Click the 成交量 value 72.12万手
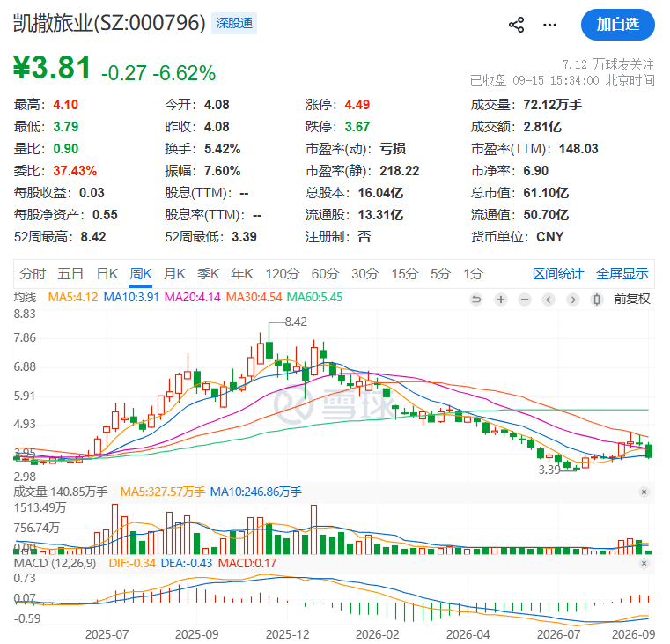670x644 pixels. coord(553,104)
